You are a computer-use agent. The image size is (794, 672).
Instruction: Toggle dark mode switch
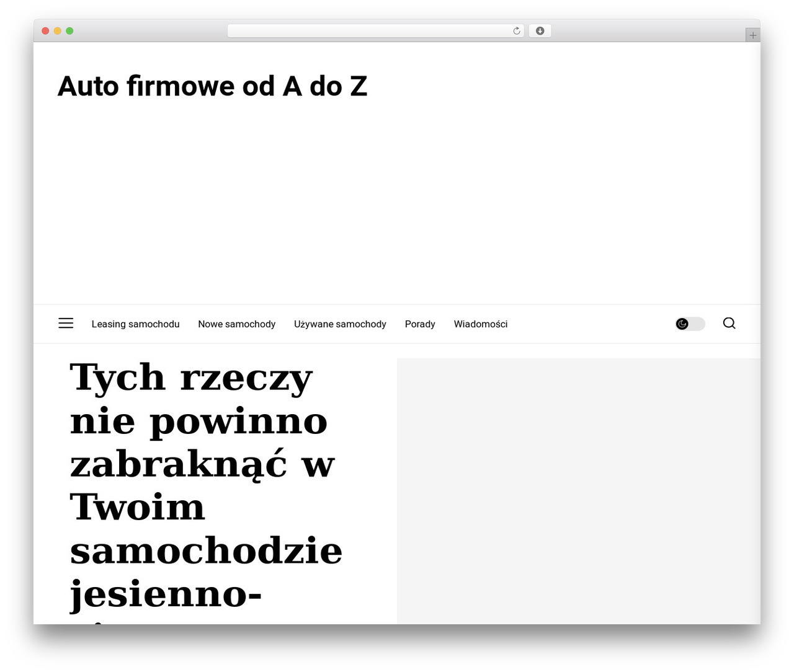point(690,324)
